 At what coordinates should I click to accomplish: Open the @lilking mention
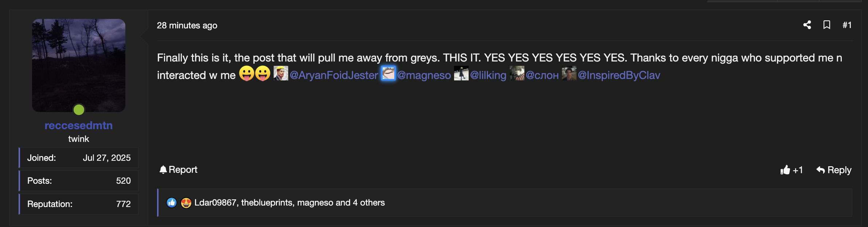[488, 75]
